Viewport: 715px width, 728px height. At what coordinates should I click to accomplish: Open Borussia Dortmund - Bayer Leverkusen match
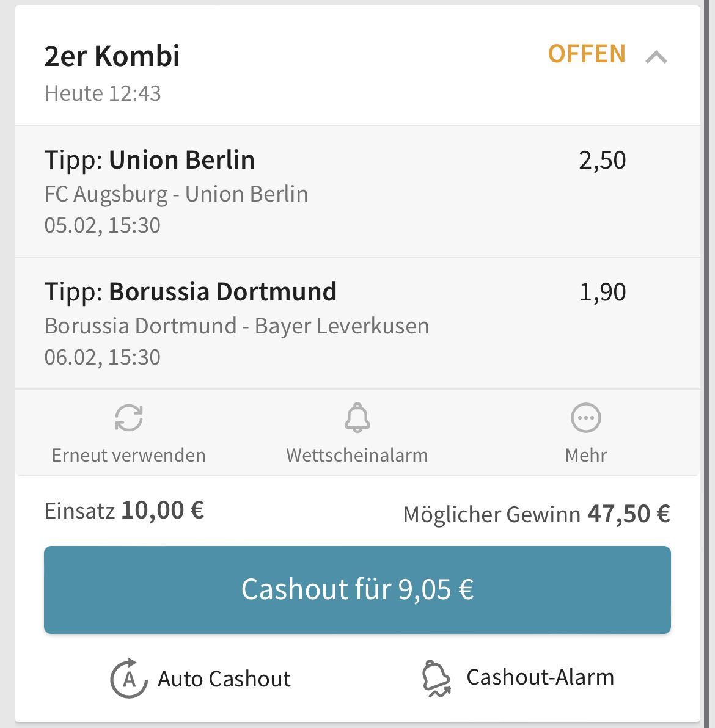(237, 326)
